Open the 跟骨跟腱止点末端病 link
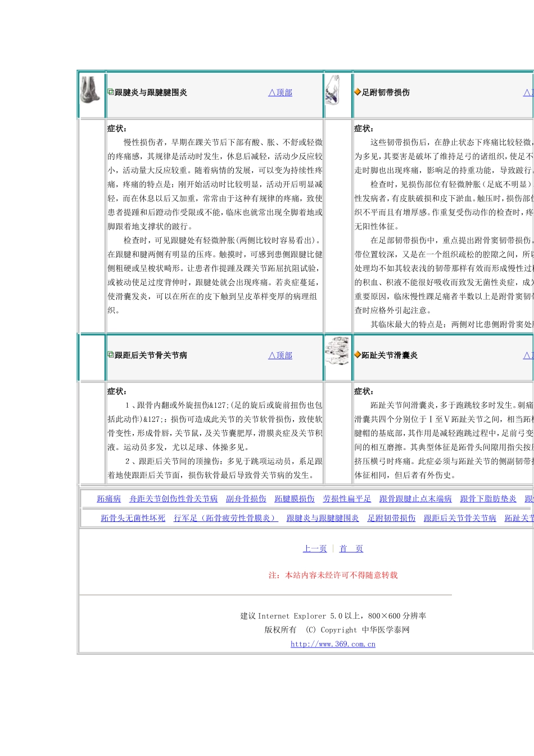 415,499
